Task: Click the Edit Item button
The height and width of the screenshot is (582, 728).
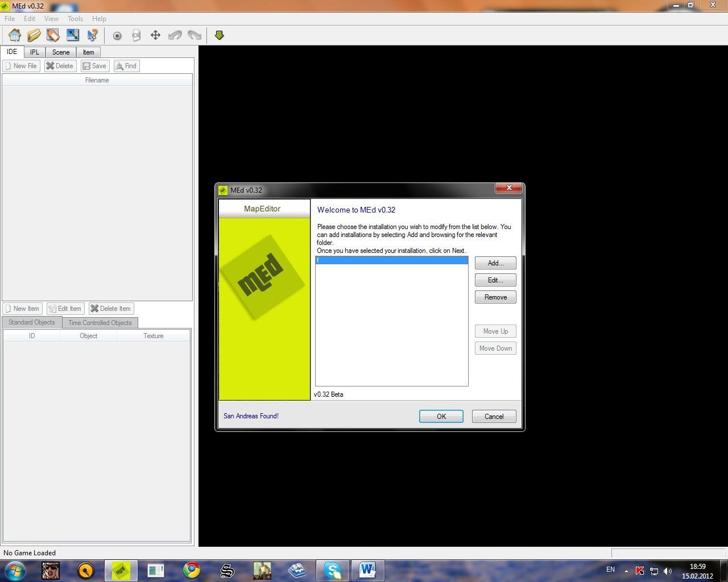Action: (65, 309)
